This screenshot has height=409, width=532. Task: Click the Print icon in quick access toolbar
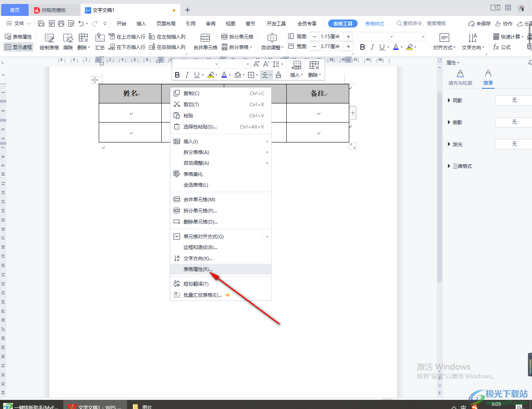[x=61, y=23]
